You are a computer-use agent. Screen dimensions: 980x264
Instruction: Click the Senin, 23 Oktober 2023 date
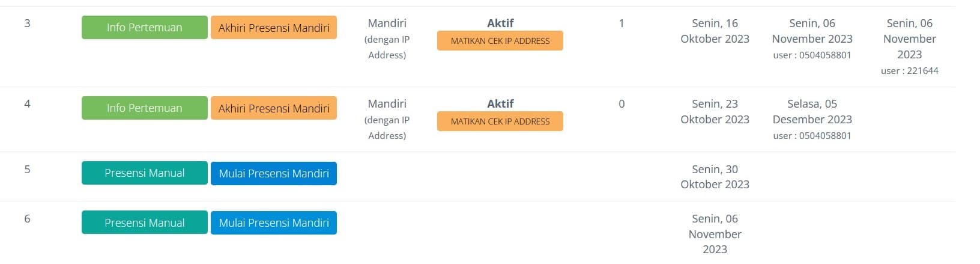(715, 112)
